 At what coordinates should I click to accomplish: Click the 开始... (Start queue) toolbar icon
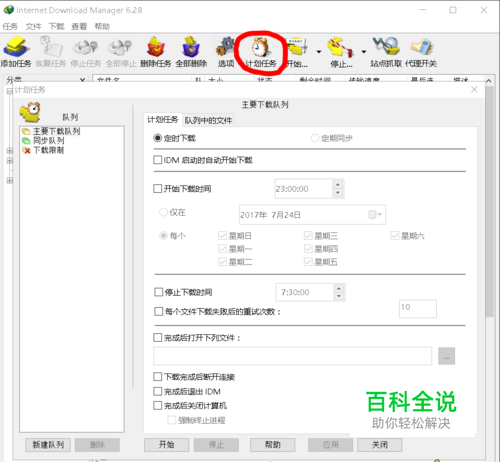click(297, 52)
